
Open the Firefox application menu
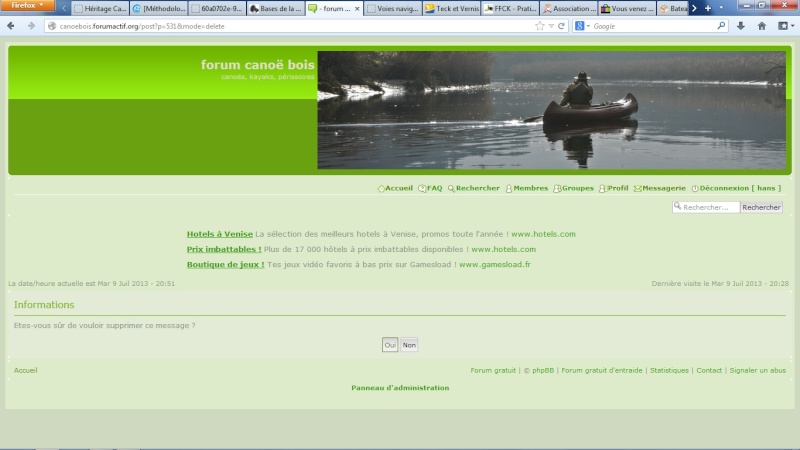[x=27, y=5]
